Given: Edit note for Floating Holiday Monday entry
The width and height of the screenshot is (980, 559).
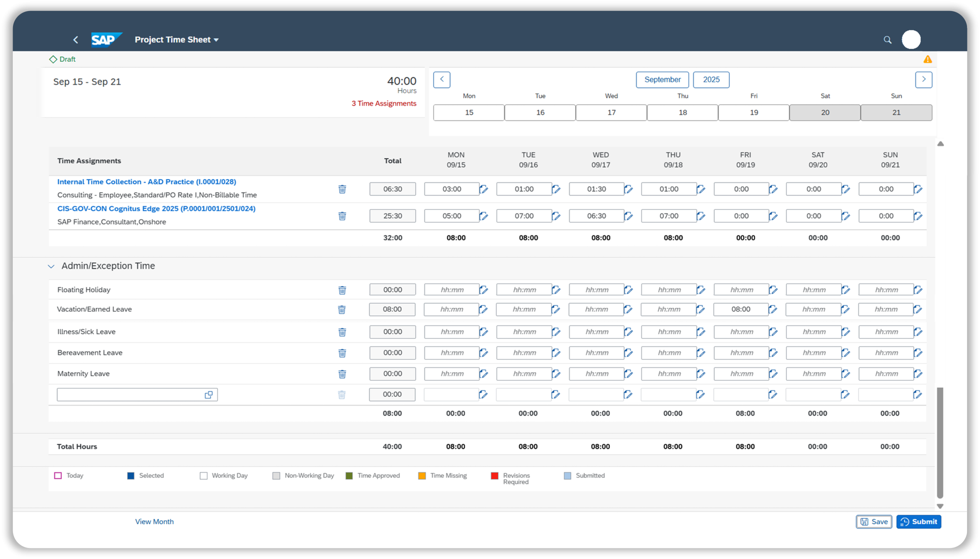Looking at the screenshot, I should point(483,290).
